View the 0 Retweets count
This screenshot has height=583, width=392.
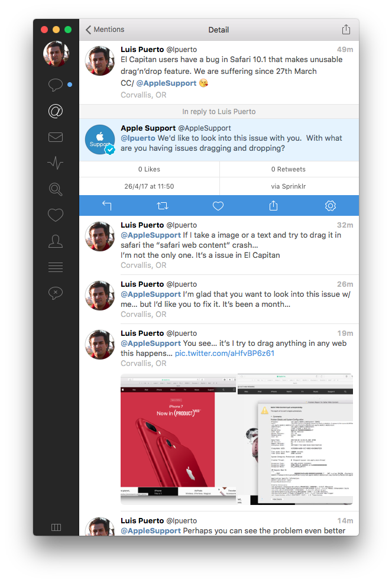[289, 169]
